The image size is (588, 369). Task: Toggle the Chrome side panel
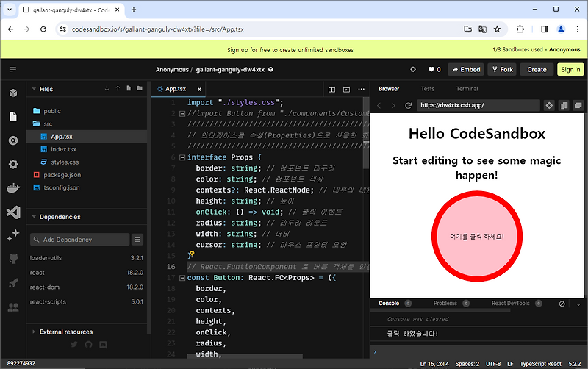544,29
